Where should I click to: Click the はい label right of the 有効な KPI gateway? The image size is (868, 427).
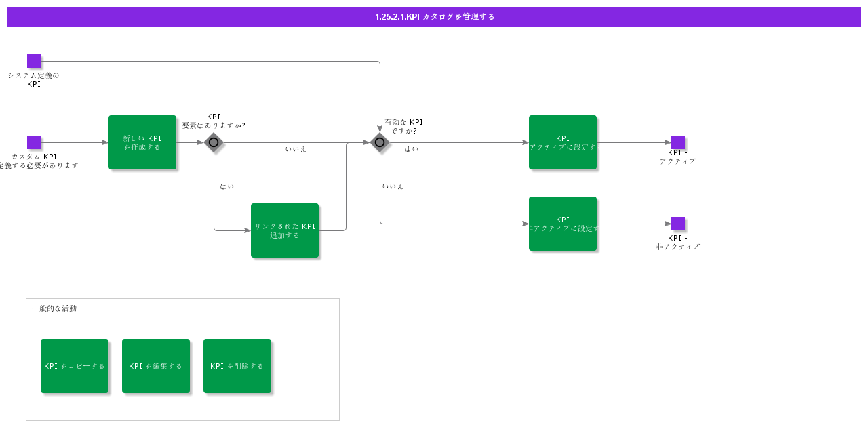[x=412, y=149]
